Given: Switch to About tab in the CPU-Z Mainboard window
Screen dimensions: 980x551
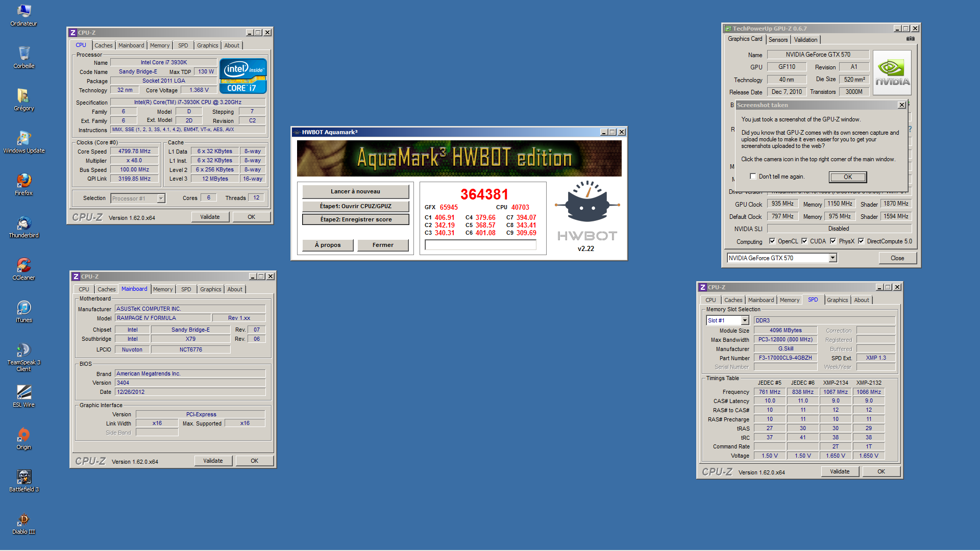Looking at the screenshot, I should point(235,289).
